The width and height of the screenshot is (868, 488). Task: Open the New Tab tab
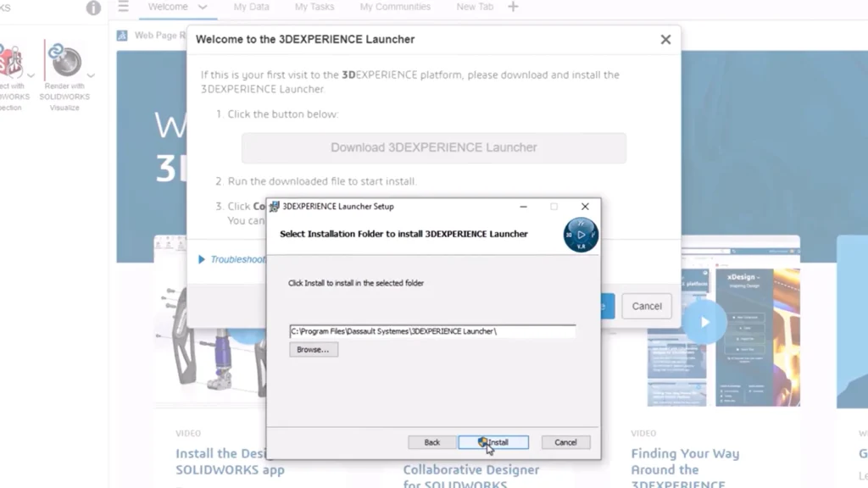pos(475,7)
